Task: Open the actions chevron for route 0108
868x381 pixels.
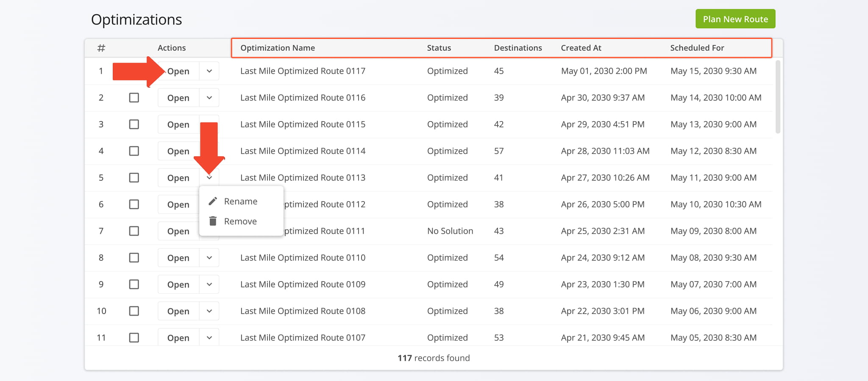Action: [209, 311]
